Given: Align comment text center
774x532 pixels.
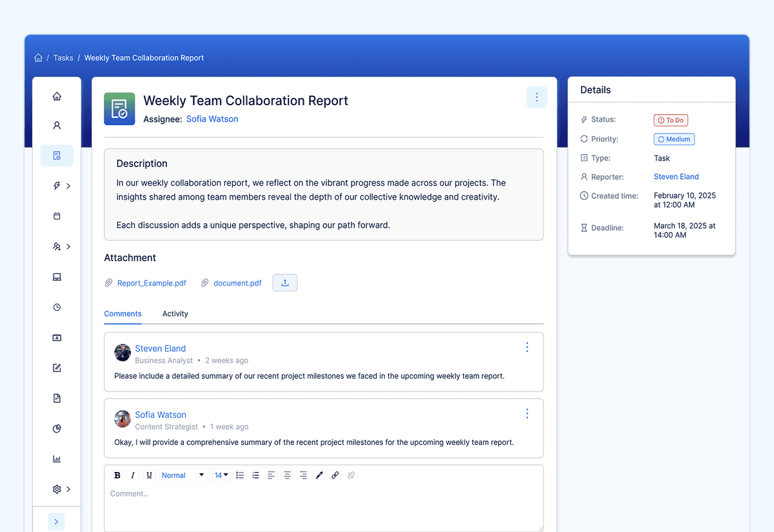Looking at the screenshot, I should click(287, 475).
